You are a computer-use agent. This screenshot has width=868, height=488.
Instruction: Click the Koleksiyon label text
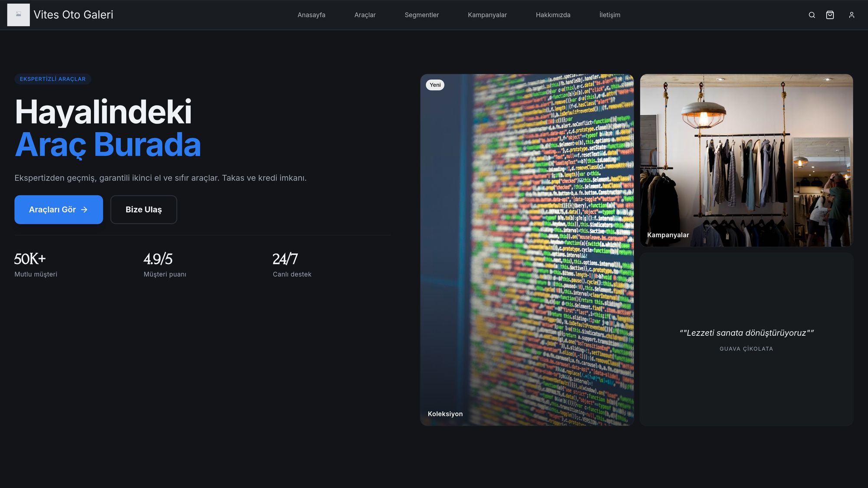(x=445, y=414)
